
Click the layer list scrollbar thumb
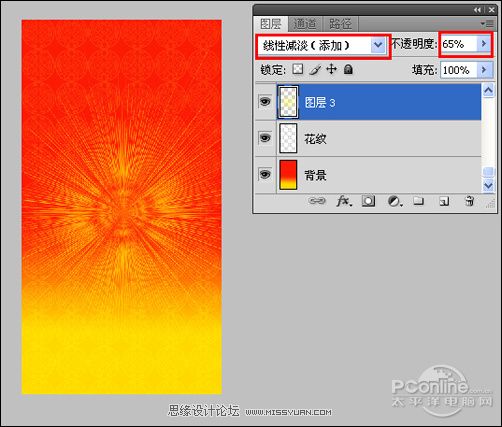tap(488, 172)
